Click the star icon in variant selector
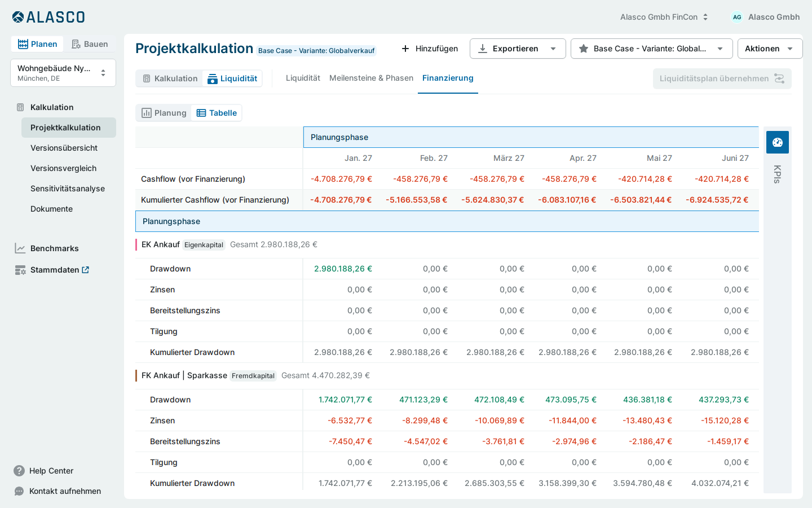Screen dimensions: 812x508 (x=584, y=49)
